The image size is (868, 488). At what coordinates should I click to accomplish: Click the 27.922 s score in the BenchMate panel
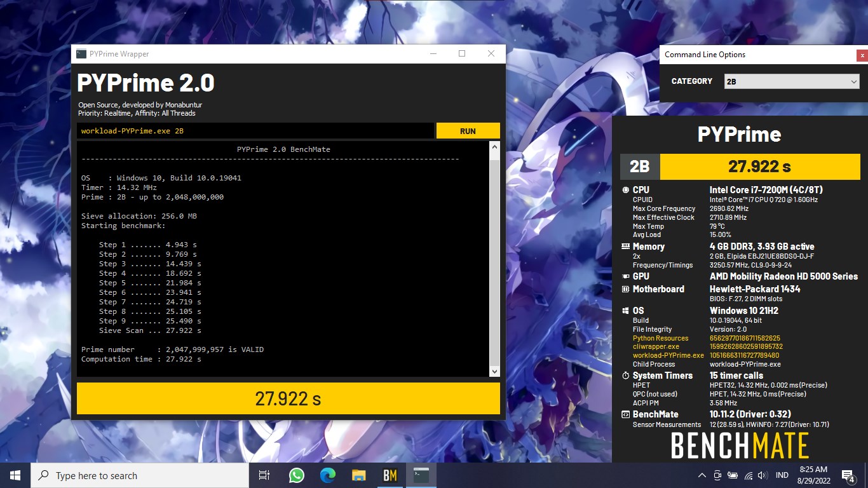tap(759, 166)
